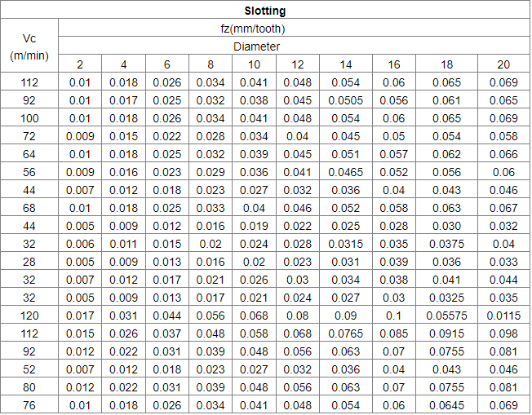The image size is (532, 415).
Task: Select diameter column header 20
Action: point(503,64)
